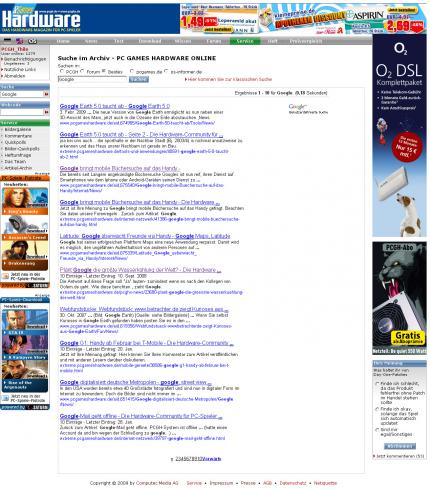
Task: Click Benachrichtigungen in user panel
Action: pos(25,59)
